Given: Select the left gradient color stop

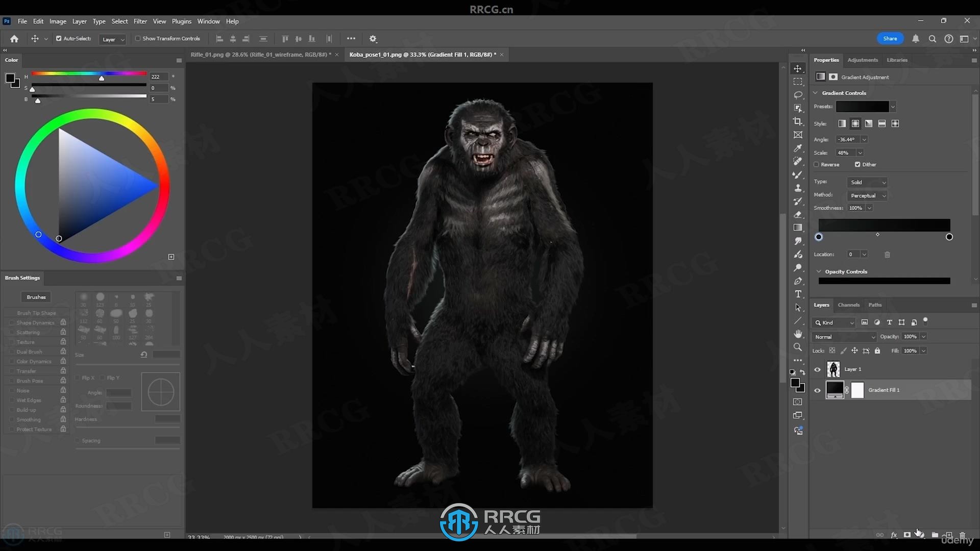Looking at the screenshot, I should click(x=819, y=237).
